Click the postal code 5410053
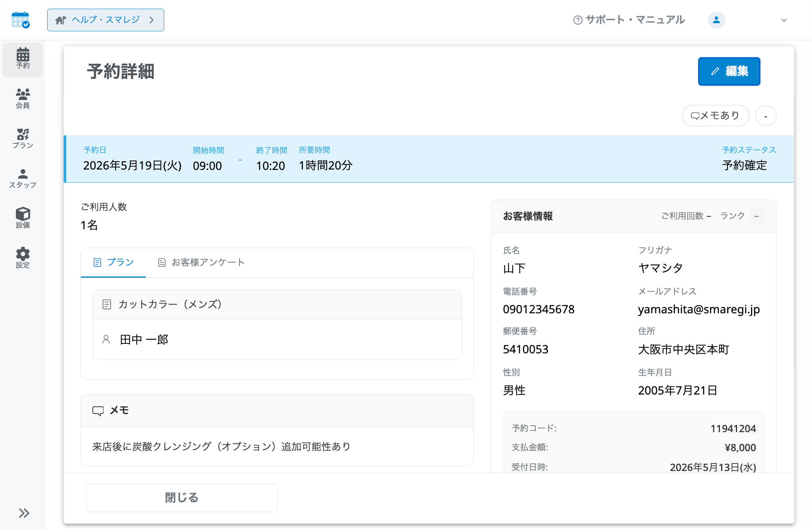 pyautogui.click(x=525, y=349)
